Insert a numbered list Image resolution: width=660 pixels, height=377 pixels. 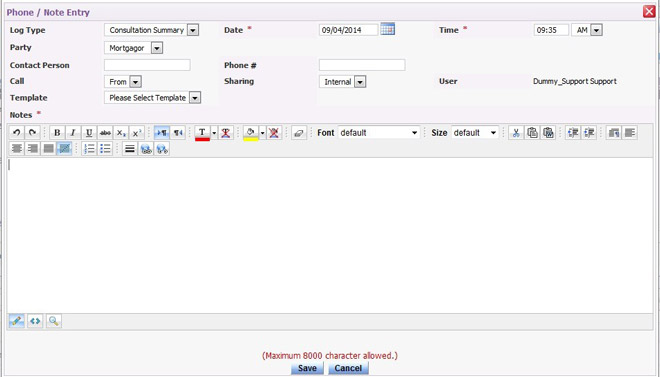(89, 149)
